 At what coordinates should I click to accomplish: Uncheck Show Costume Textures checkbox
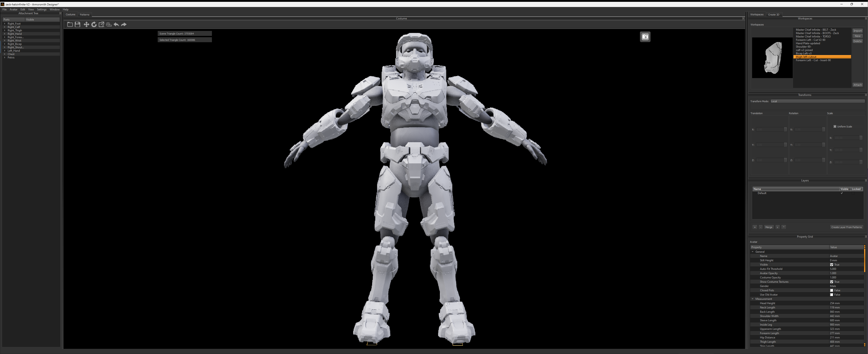click(831, 282)
